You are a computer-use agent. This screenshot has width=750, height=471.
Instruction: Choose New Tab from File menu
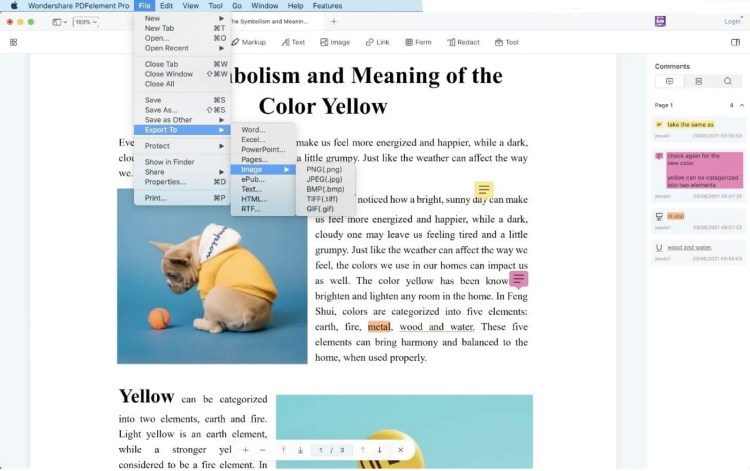(x=182, y=28)
